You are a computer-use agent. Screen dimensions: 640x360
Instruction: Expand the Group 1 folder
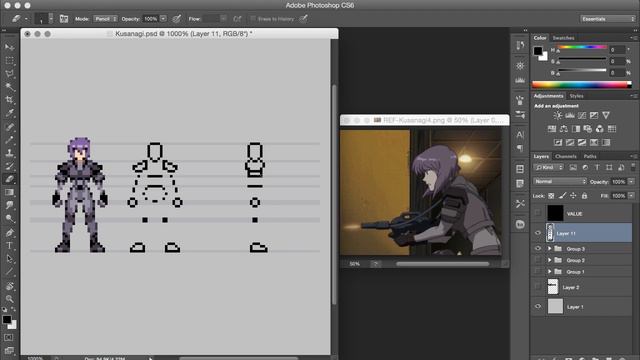(x=549, y=271)
